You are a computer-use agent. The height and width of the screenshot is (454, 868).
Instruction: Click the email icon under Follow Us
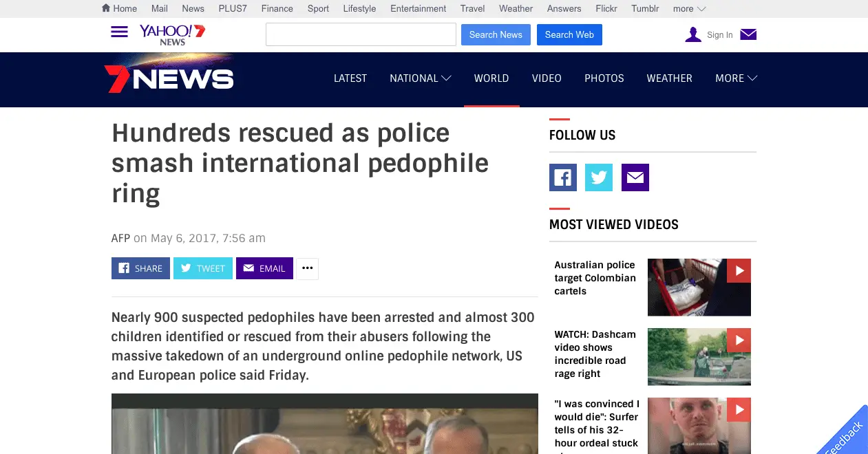(x=635, y=177)
